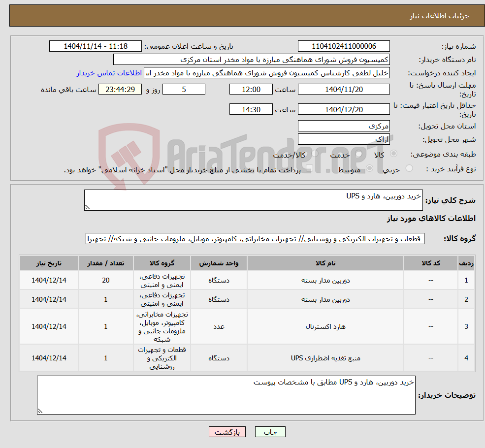Click the چاپ print button
The image size is (485, 448).
point(270,432)
